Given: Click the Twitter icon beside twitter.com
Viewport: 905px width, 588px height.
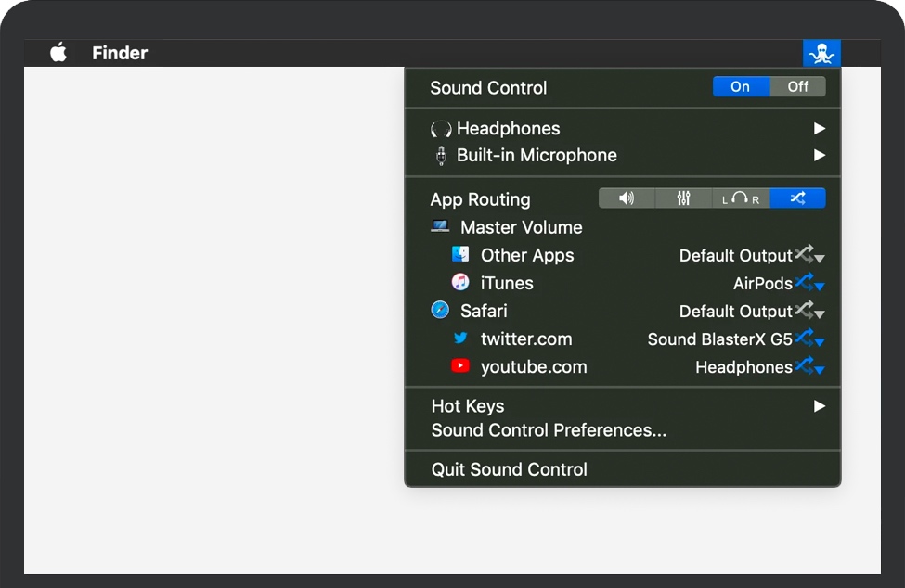Looking at the screenshot, I should click(x=461, y=338).
